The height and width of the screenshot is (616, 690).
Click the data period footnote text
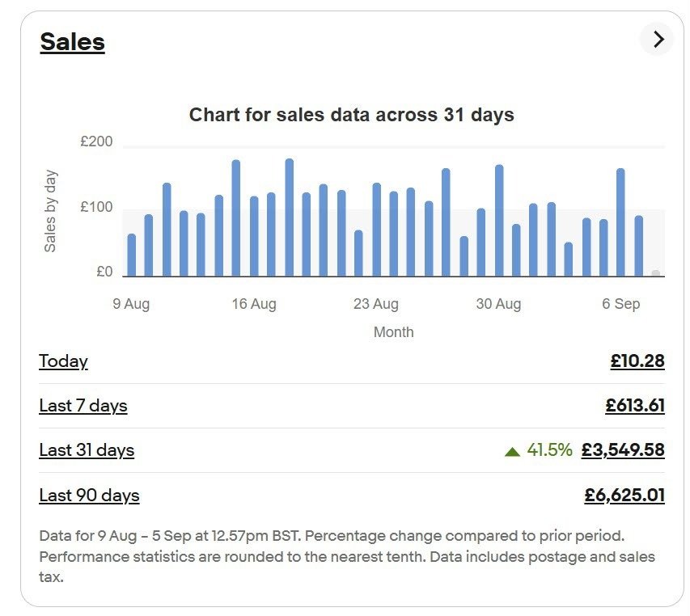pyautogui.click(x=347, y=556)
